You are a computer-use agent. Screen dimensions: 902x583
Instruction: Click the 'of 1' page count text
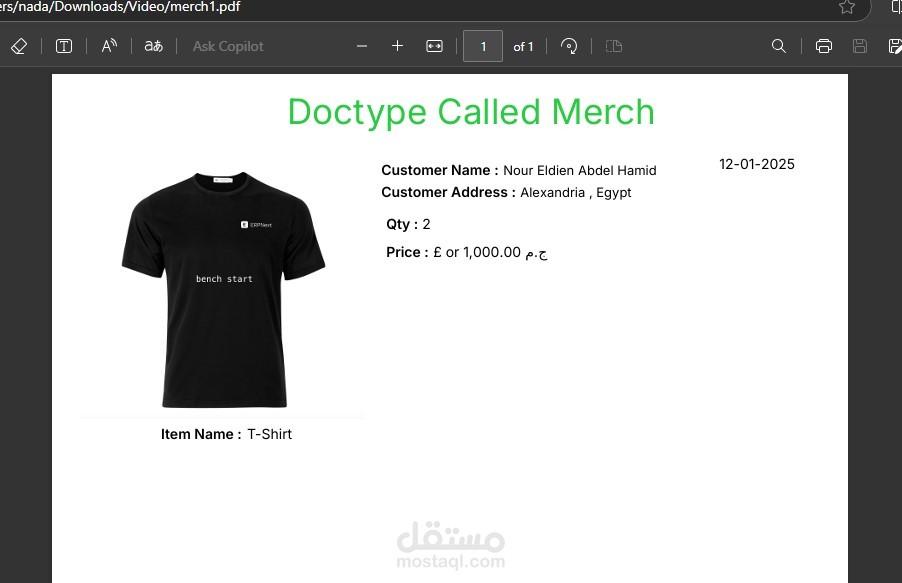pos(523,47)
